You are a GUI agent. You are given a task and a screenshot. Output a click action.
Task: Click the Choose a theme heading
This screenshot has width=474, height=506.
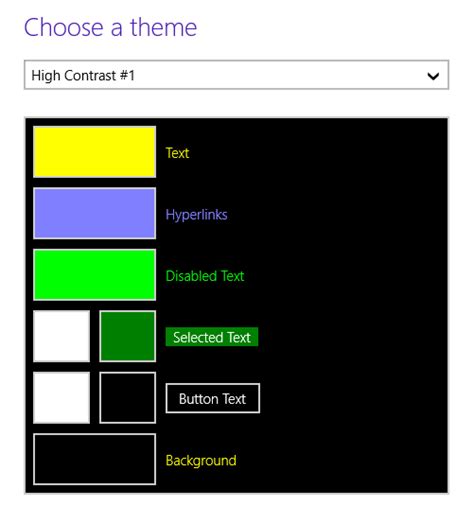pos(110,27)
